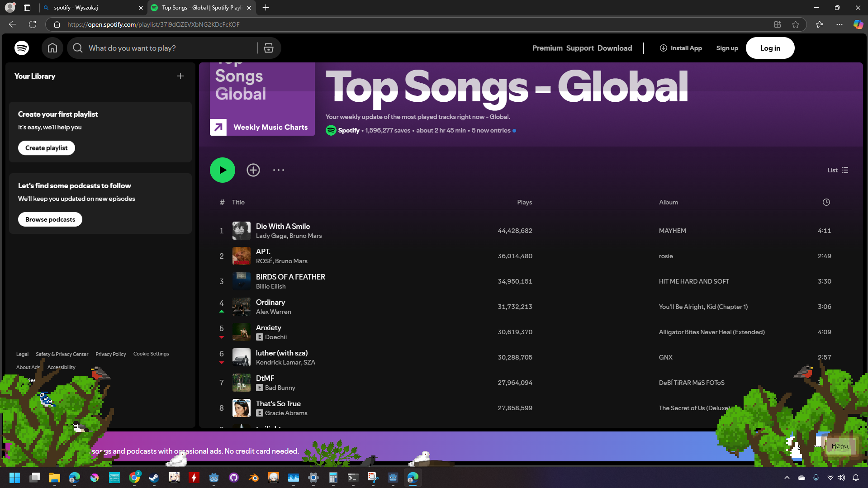
Task: Select the song luther (with sza)
Action: 281,353
